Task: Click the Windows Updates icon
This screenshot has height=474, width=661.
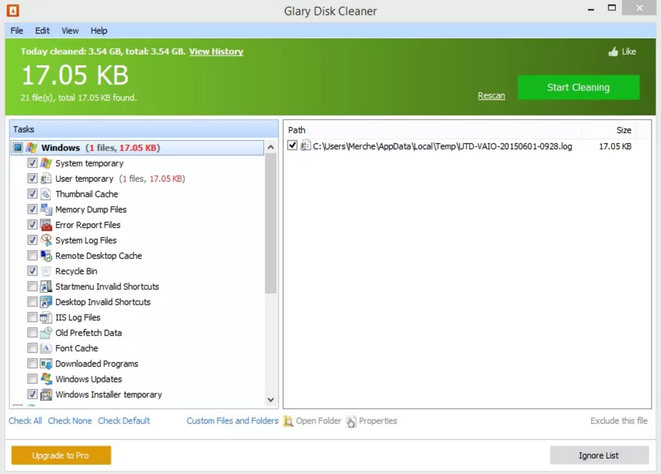Action: tap(46, 379)
